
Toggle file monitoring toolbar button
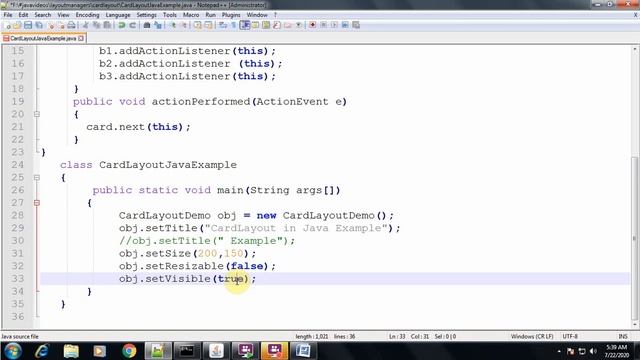point(298,25)
